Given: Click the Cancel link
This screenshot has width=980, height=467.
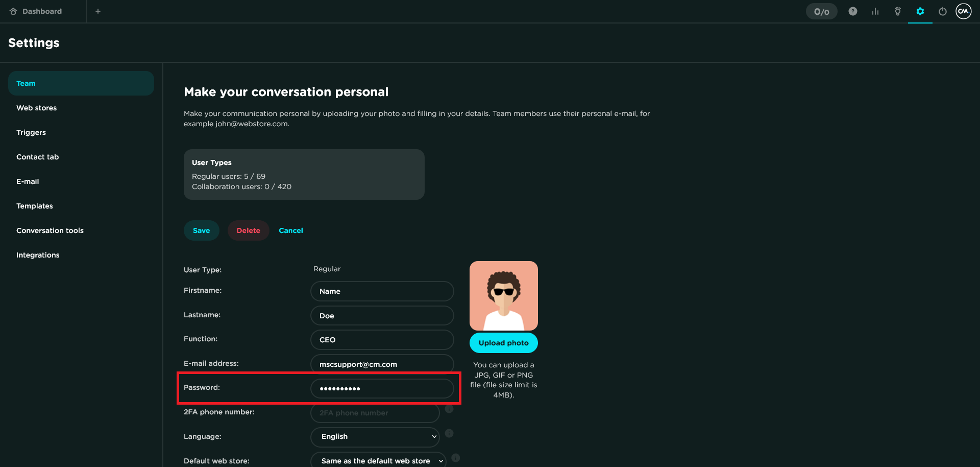Looking at the screenshot, I should [x=291, y=230].
